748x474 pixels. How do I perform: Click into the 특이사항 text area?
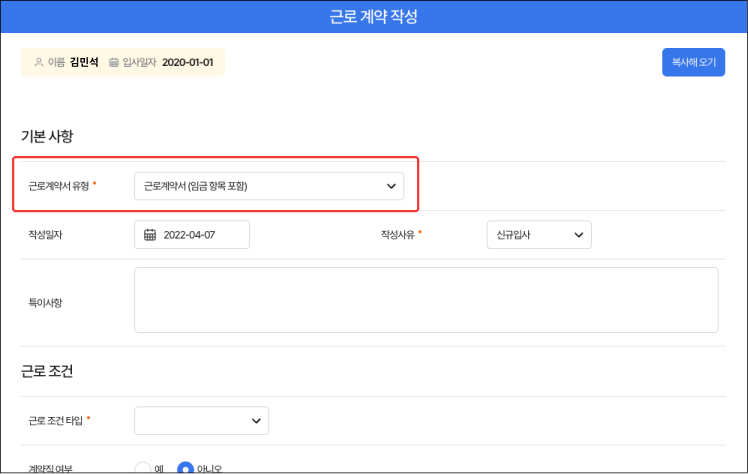coord(426,300)
